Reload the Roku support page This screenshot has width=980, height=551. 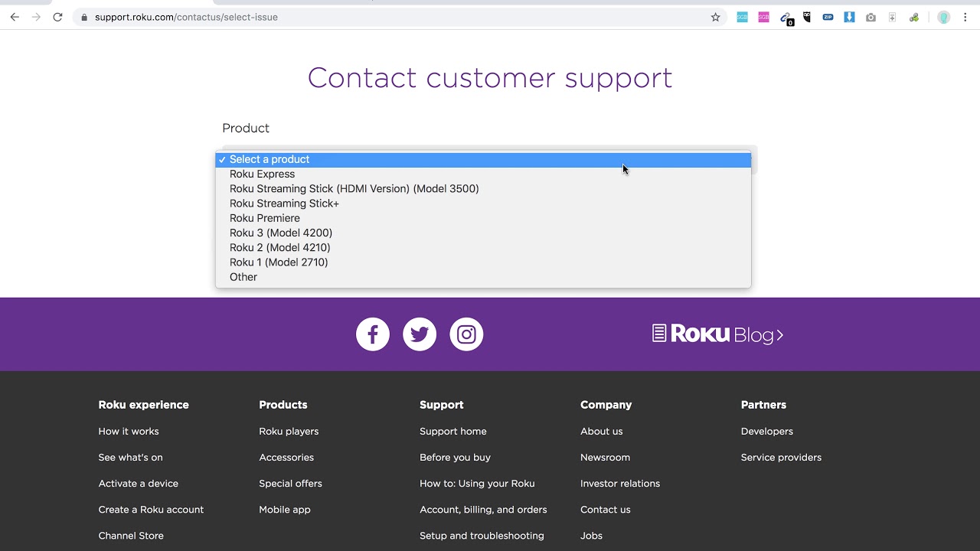[57, 17]
